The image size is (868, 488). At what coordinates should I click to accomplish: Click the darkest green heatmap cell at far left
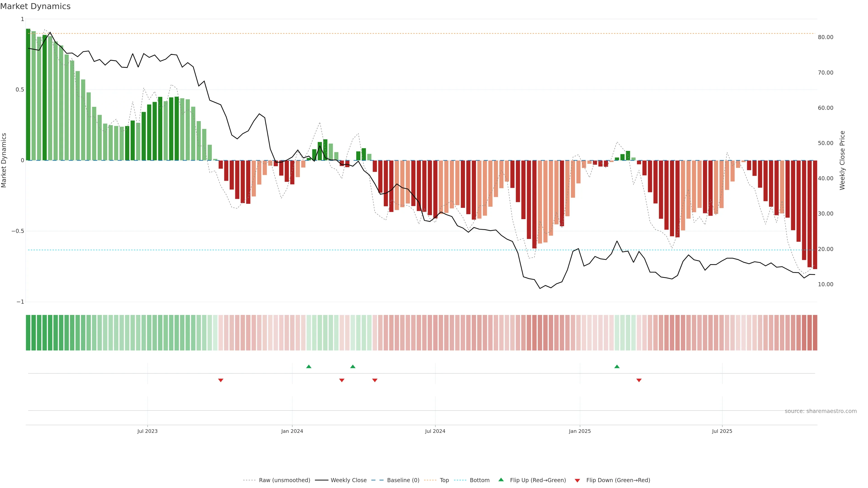pos(28,332)
